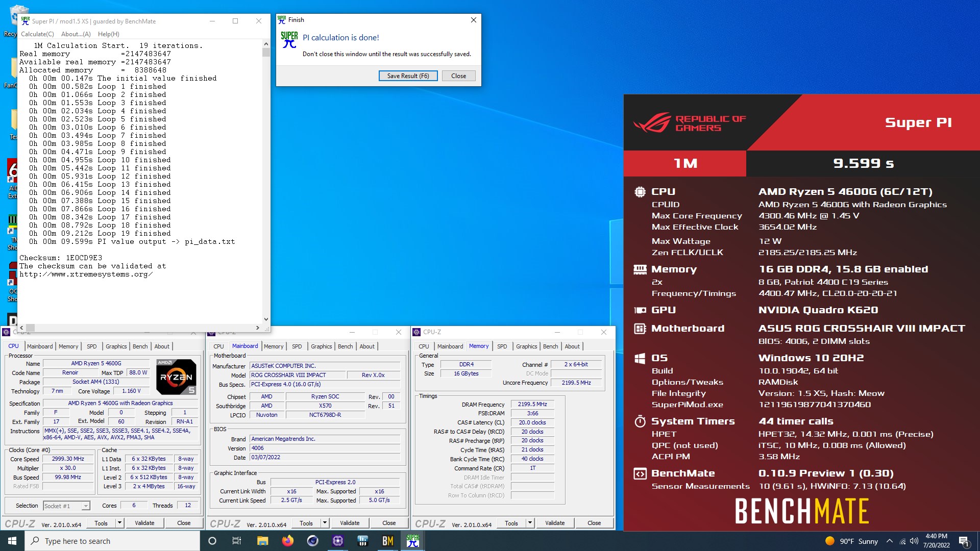Image resolution: width=980 pixels, height=551 pixels.
Task: Switch to Bench tab in left CPU-Z
Action: pos(140,346)
